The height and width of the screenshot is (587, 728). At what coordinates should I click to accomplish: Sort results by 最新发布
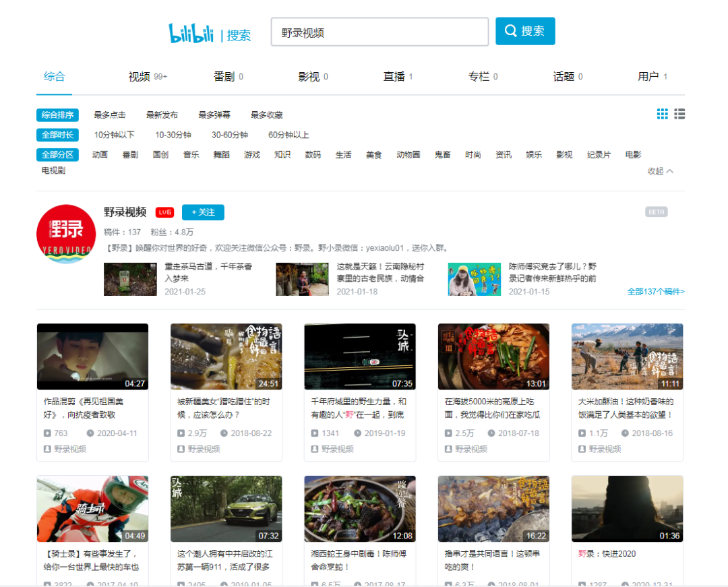pyautogui.click(x=162, y=115)
